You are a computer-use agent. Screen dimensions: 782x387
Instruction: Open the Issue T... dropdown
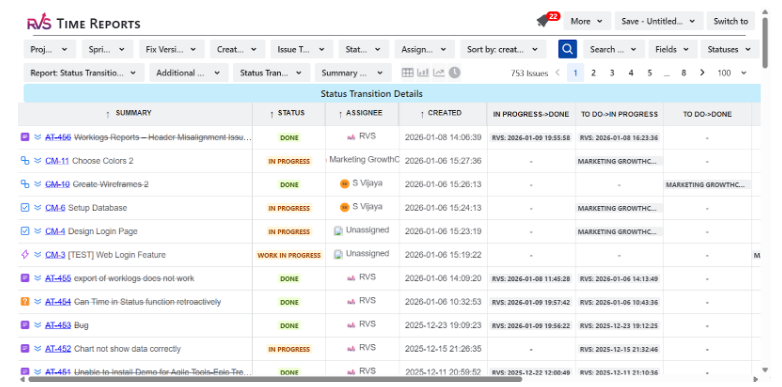(x=302, y=49)
